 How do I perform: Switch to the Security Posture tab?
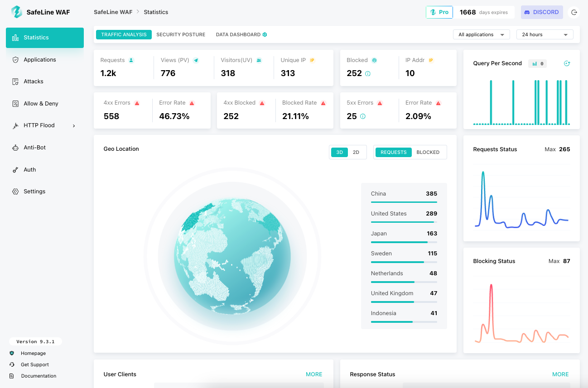[x=181, y=35]
